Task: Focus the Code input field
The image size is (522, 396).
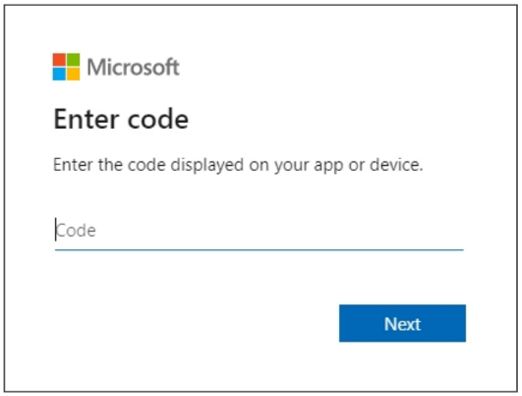Action: tap(259, 231)
